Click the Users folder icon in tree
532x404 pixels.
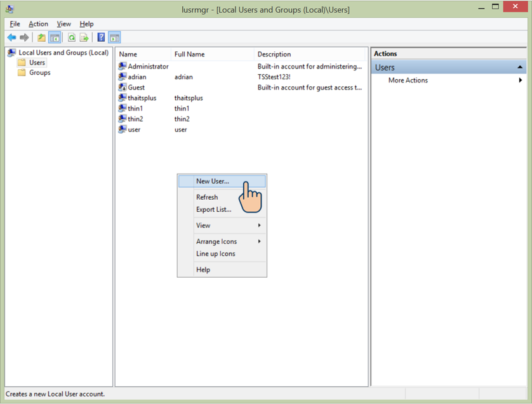click(x=22, y=62)
